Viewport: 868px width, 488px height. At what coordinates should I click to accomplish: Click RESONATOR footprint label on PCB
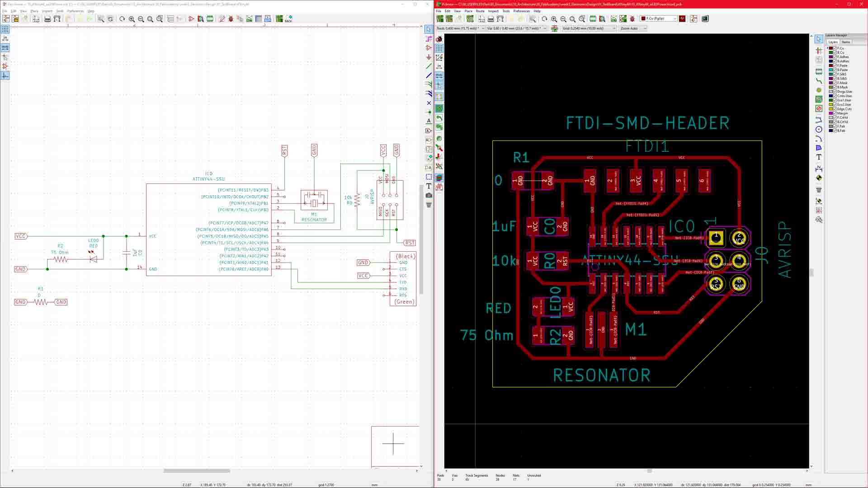tap(602, 375)
